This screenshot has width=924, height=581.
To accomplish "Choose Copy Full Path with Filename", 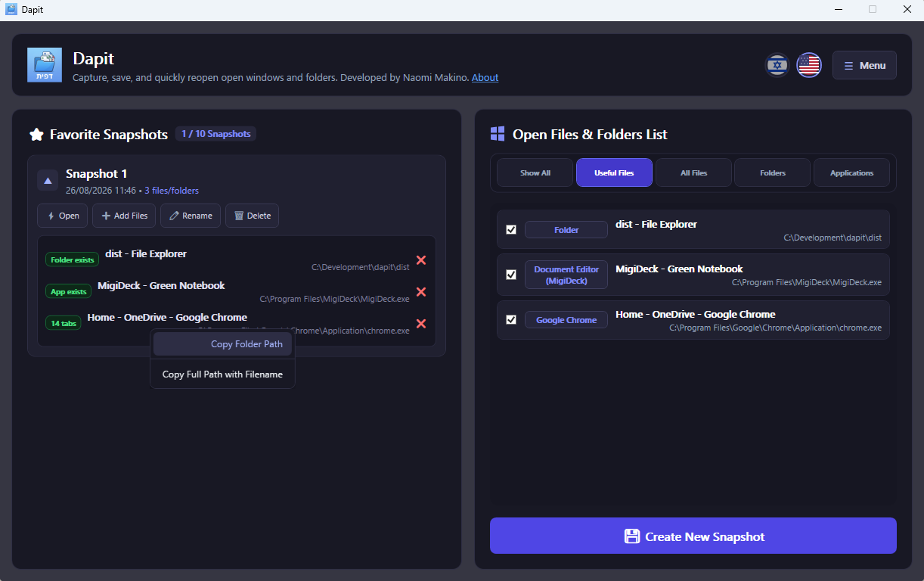I will tap(222, 374).
